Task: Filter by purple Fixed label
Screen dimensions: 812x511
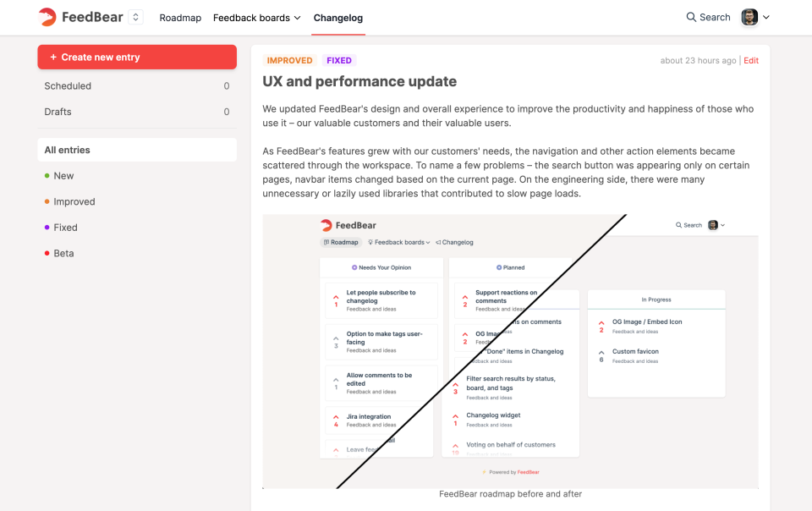Action: (65, 228)
